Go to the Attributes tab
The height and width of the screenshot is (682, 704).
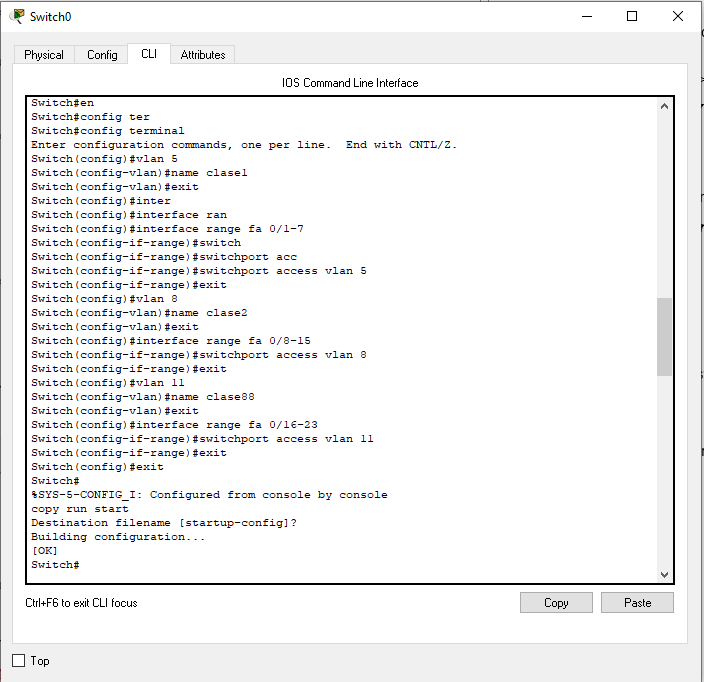point(203,55)
